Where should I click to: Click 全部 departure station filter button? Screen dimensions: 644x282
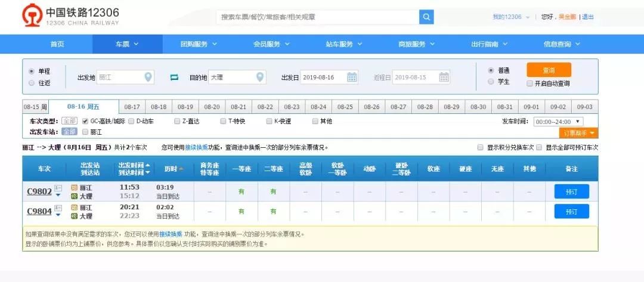click(x=69, y=132)
